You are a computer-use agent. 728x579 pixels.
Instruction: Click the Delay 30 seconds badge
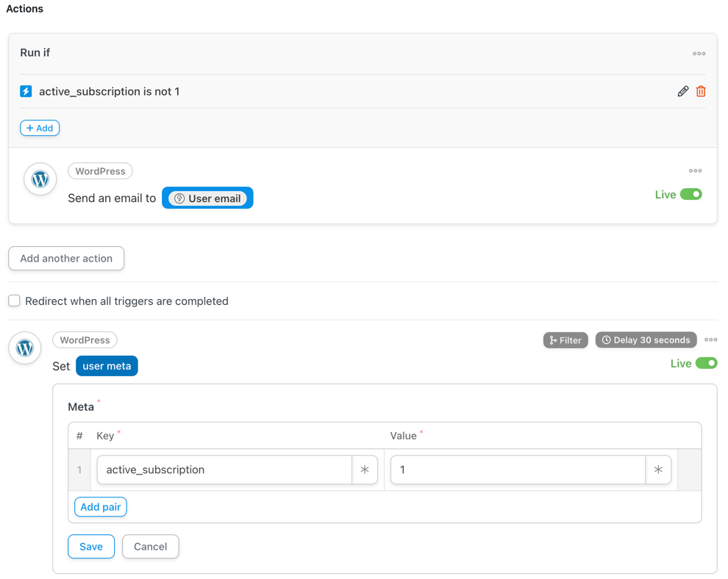(x=646, y=340)
